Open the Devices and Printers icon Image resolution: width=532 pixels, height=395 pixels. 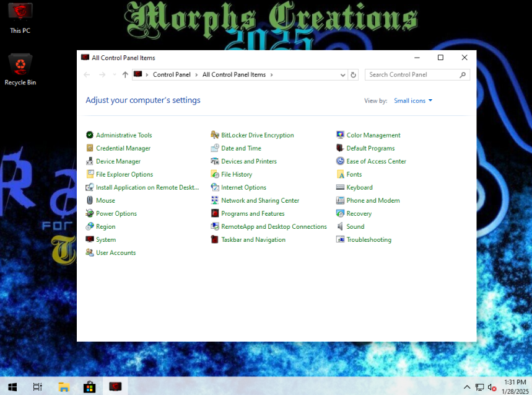pos(215,161)
